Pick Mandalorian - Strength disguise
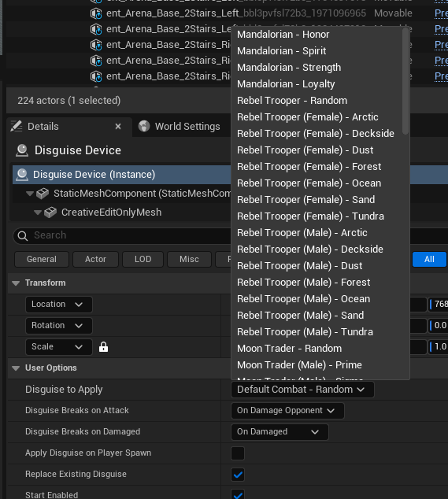 (x=289, y=68)
